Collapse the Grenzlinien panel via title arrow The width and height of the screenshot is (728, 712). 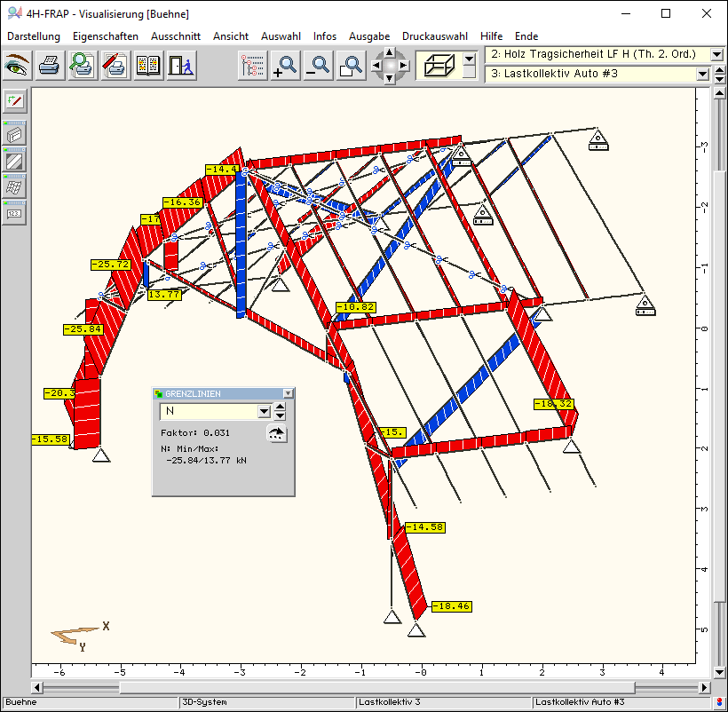(287, 393)
